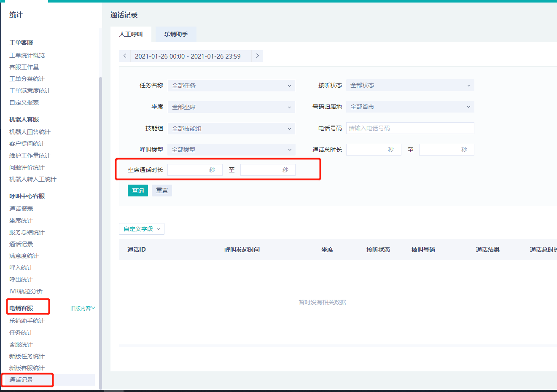Open the 自定义字段 dropdown
This screenshot has height=392, width=557.
pos(142,229)
